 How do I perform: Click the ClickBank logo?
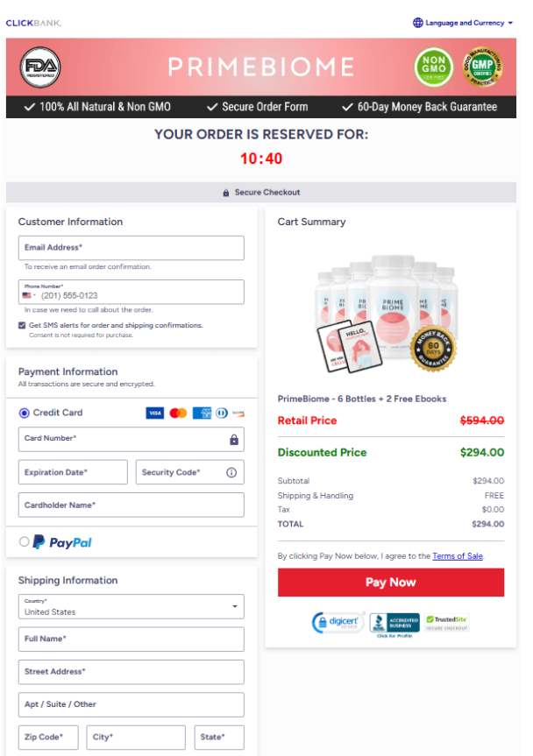[33, 23]
